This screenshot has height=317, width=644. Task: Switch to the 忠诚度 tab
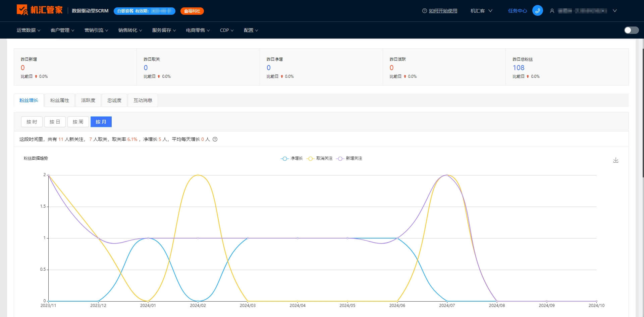[114, 100]
